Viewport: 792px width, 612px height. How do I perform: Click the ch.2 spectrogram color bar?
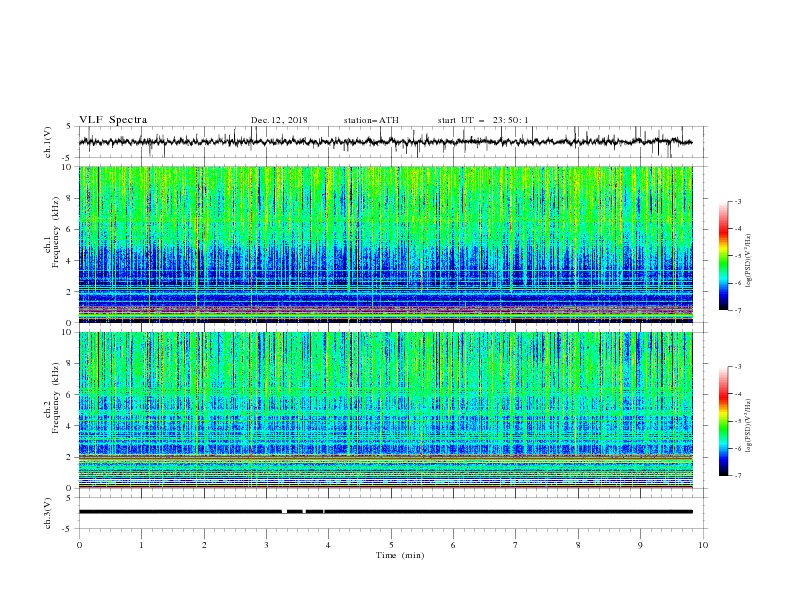[724, 421]
